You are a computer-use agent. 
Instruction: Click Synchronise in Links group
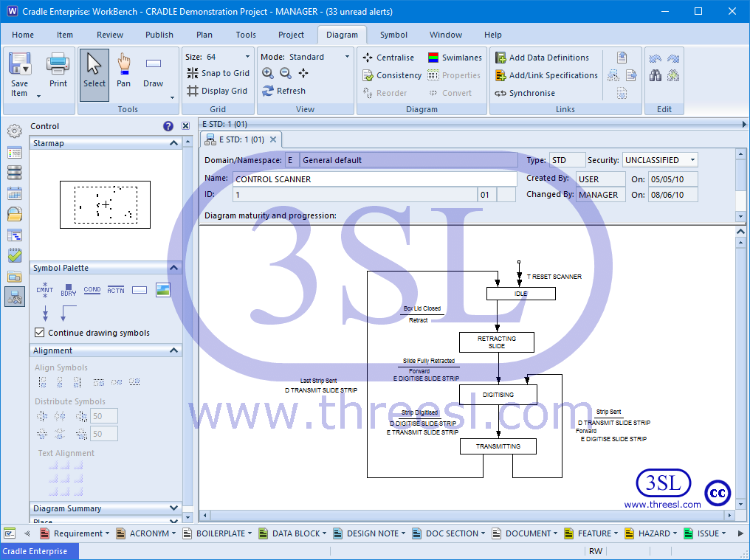525,93
